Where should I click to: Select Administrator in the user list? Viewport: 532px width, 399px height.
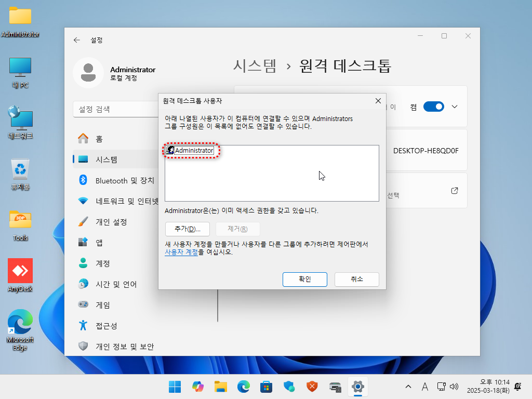(x=190, y=150)
